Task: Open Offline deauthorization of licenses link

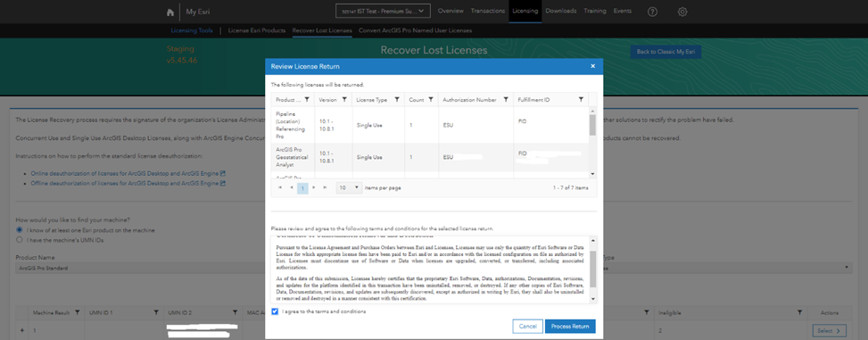Action: tap(125, 183)
